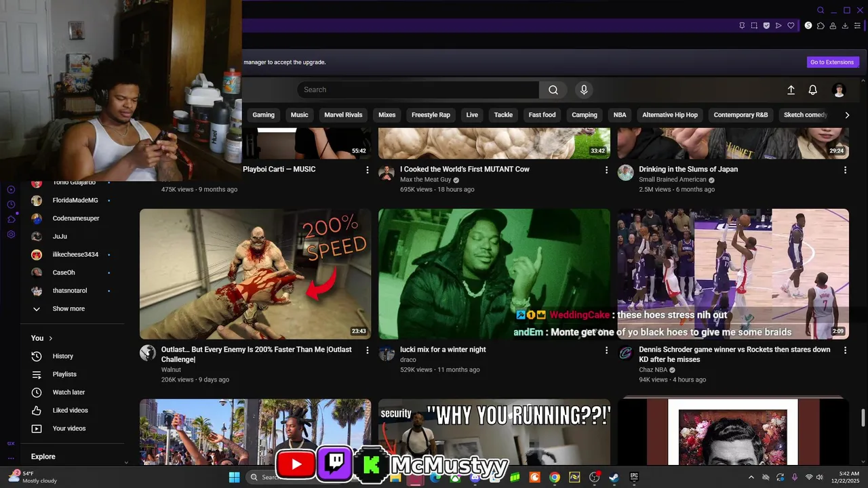
Task: Bookmark page with the heart icon
Action: click(791, 26)
